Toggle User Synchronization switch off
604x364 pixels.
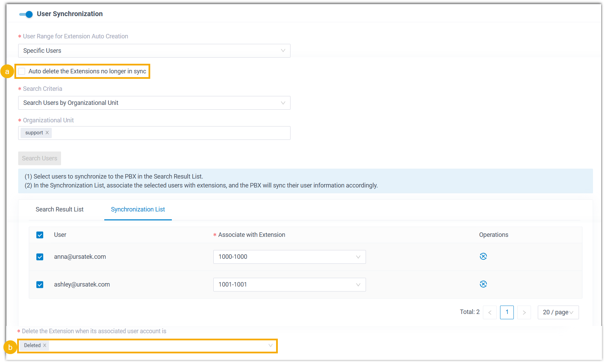[x=26, y=14]
